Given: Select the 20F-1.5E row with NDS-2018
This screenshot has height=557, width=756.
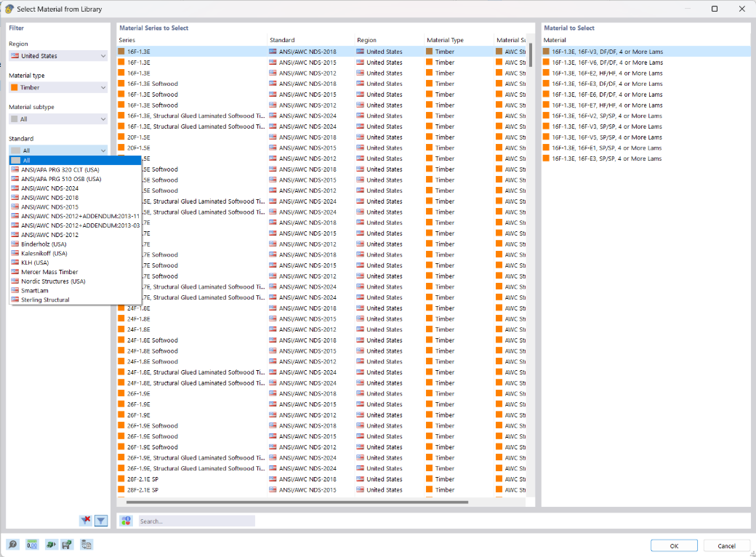Looking at the screenshot, I should 322,137.
